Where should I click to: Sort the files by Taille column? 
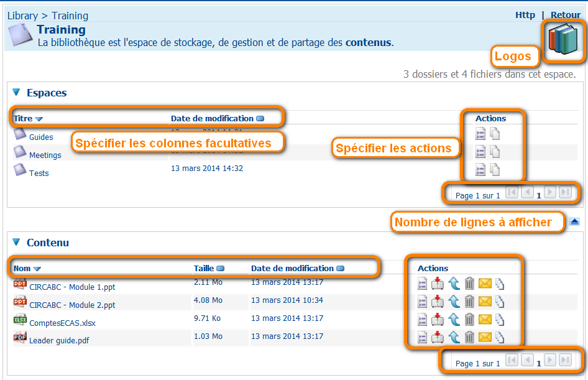tap(204, 269)
